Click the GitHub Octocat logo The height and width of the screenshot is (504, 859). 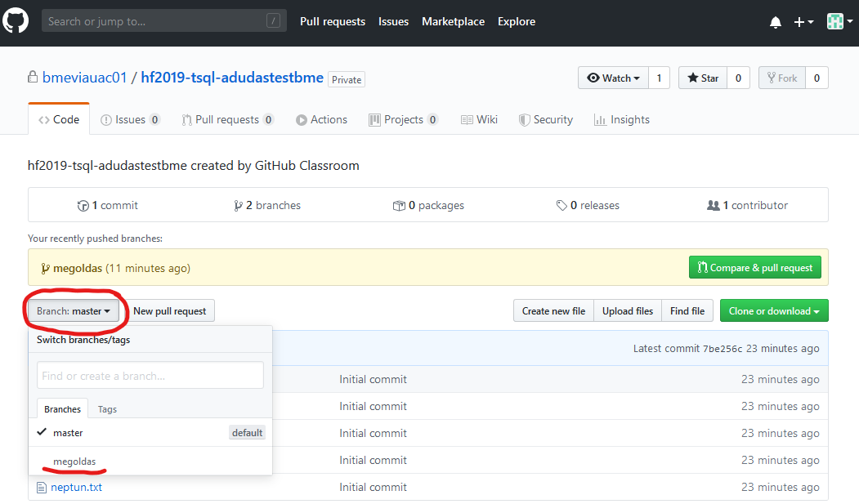pos(16,21)
